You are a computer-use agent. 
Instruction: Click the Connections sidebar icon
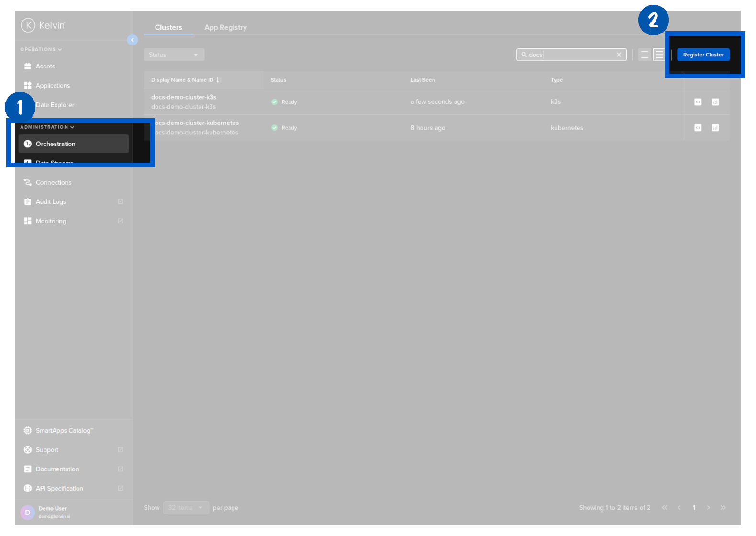pos(28,182)
